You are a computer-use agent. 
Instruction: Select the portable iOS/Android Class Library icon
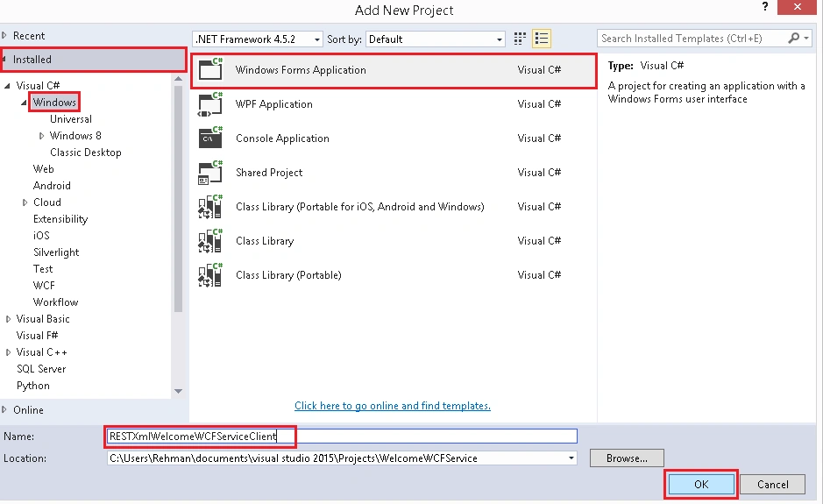coord(210,206)
